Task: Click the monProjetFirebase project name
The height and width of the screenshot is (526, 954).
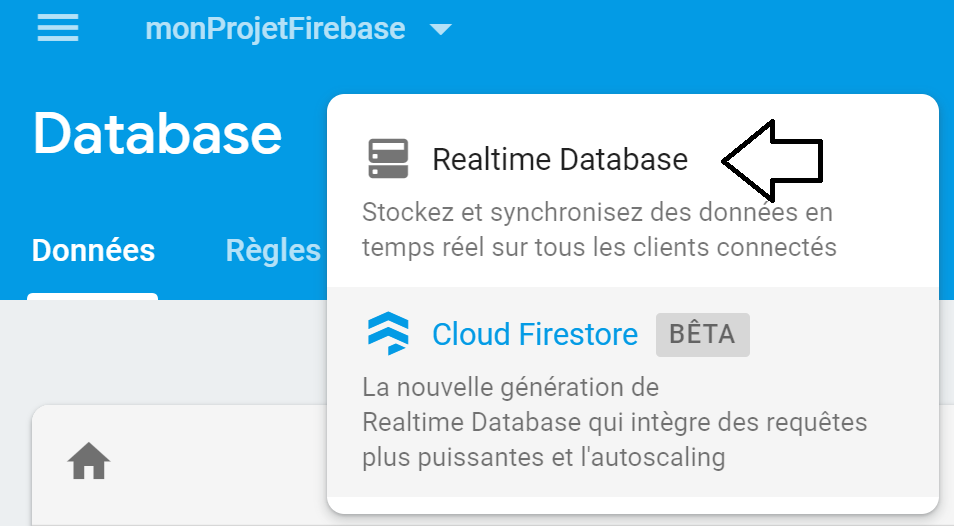Action: (275, 29)
